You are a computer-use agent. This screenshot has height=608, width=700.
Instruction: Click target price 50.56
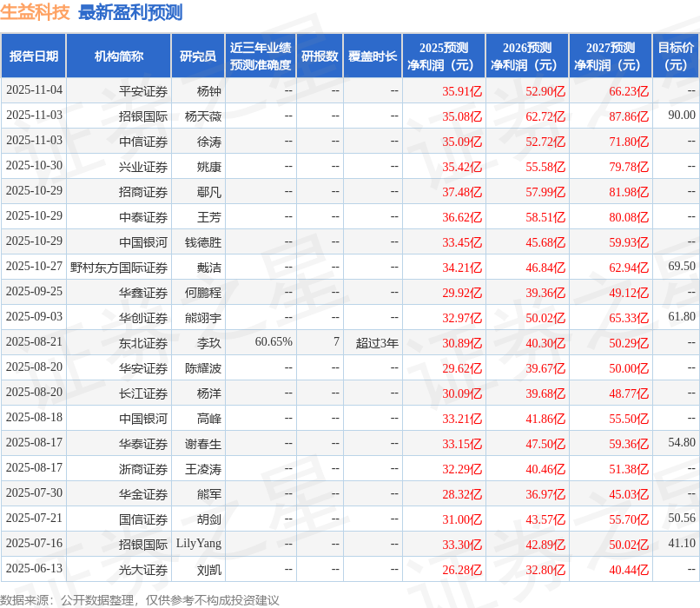(x=682, y=519)
